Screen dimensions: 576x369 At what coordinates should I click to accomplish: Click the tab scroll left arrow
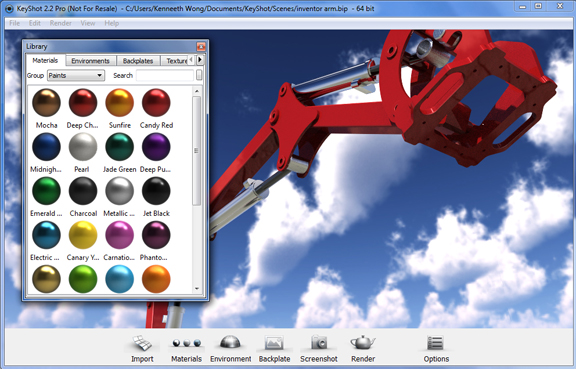pos(191,60)
